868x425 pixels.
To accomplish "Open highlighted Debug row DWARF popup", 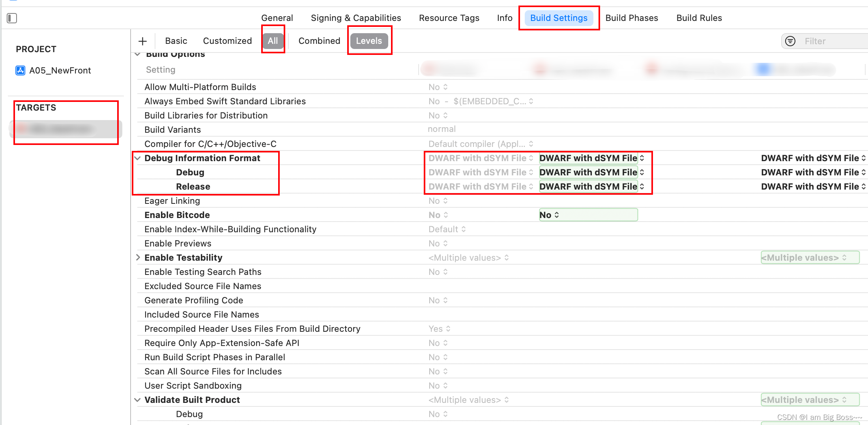I will 591,173.
